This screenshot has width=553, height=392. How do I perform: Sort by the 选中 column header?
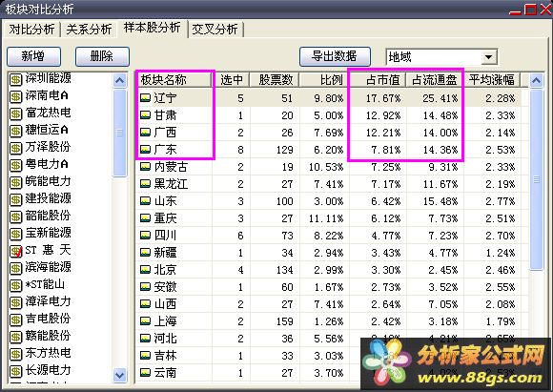pyautogui.click(x=231, y=80)
